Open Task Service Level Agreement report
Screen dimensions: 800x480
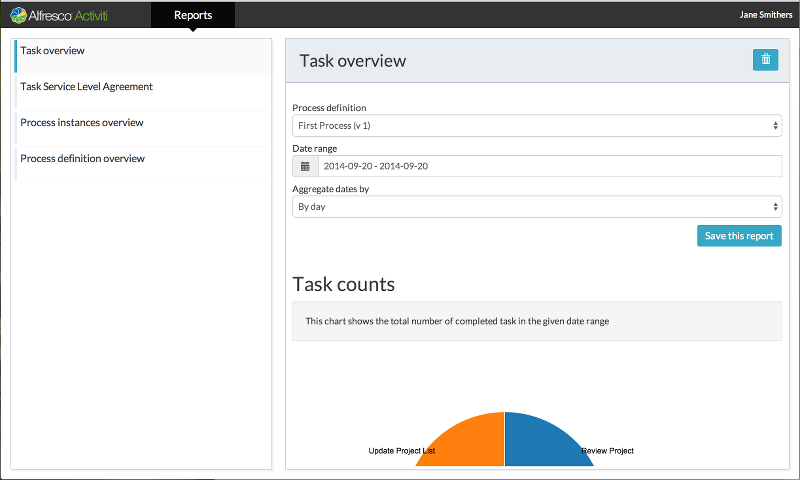143,92
